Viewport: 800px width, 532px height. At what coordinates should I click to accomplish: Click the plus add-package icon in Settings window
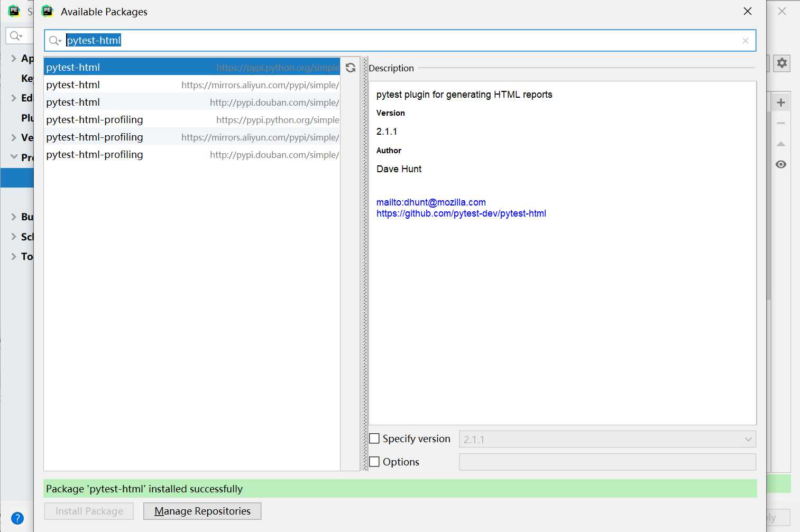point(781,102)
